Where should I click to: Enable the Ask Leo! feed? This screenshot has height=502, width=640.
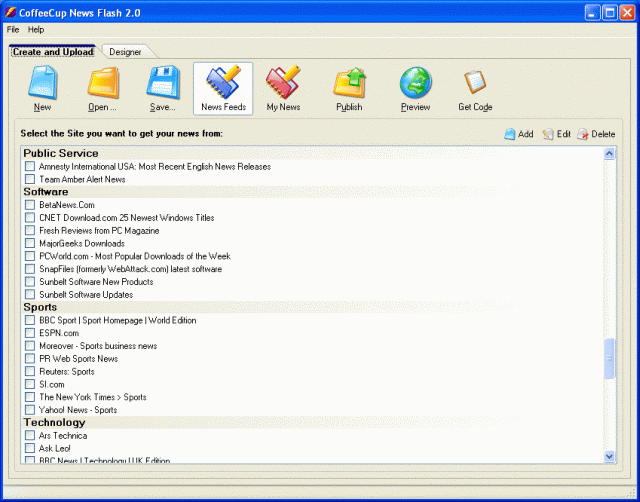30,448
